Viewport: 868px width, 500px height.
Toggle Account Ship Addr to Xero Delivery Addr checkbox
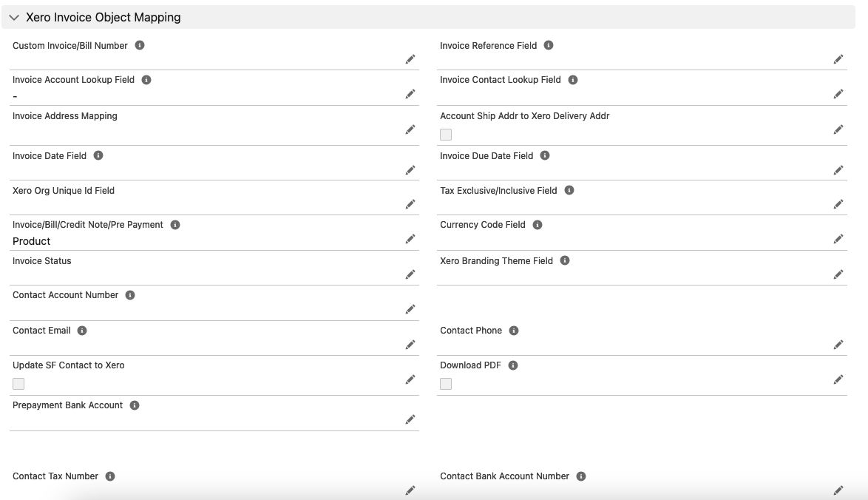(446, 135)
